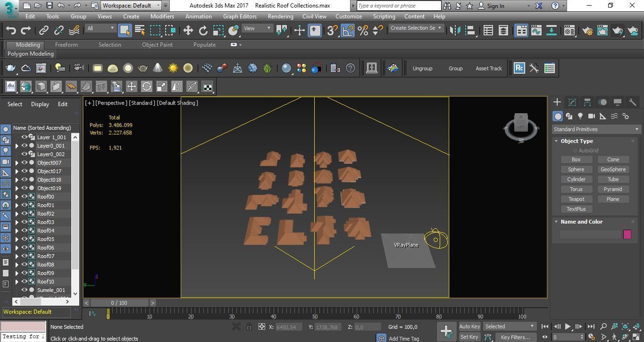Show Lights category in Create panel

[580, 116]
